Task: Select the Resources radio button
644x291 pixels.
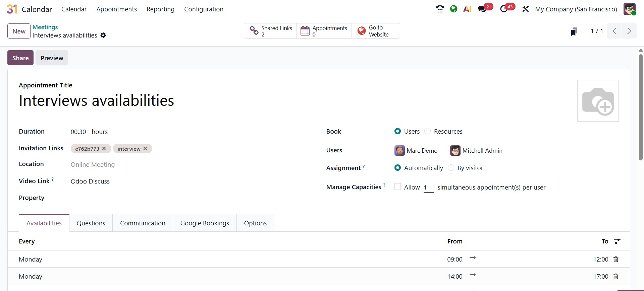Action: coord(428,131)
